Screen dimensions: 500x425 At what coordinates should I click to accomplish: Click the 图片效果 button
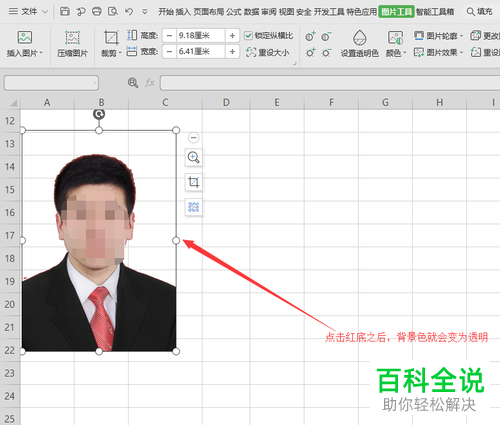[x=436, y=52]
